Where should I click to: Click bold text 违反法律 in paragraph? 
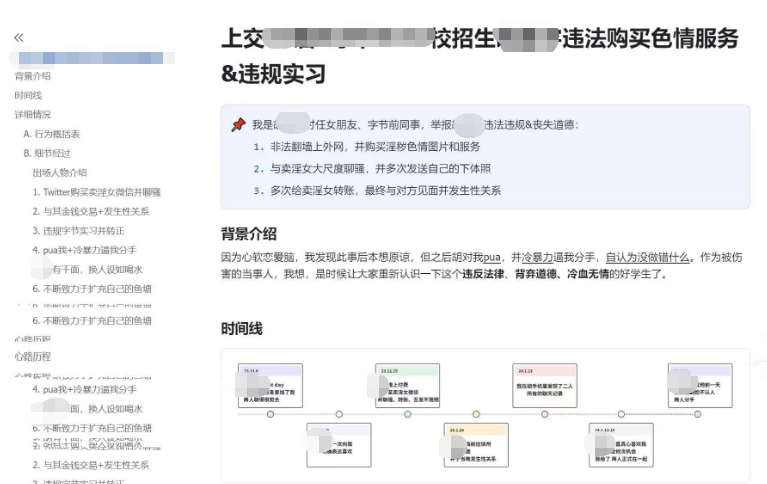483,274
